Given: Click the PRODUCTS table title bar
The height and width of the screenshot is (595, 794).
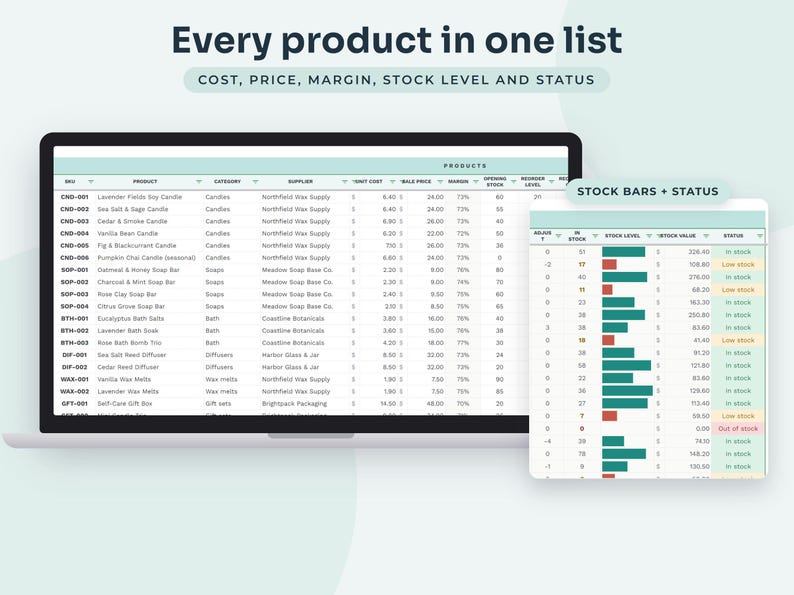Looking at the screenshot, I should 311,166.
